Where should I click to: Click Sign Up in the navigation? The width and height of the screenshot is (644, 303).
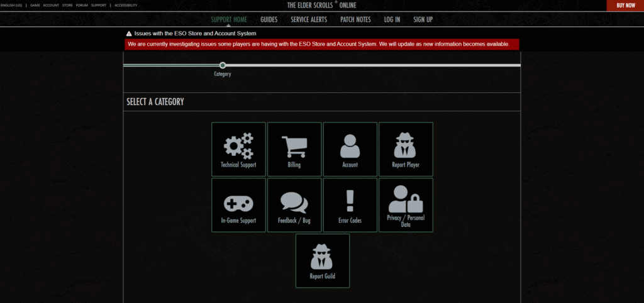tap(423, 19)
